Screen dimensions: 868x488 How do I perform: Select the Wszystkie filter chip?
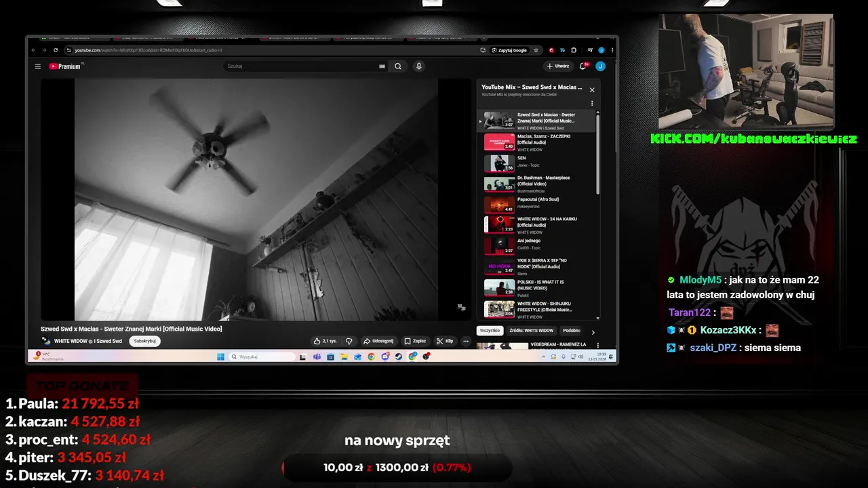point(490,331)
